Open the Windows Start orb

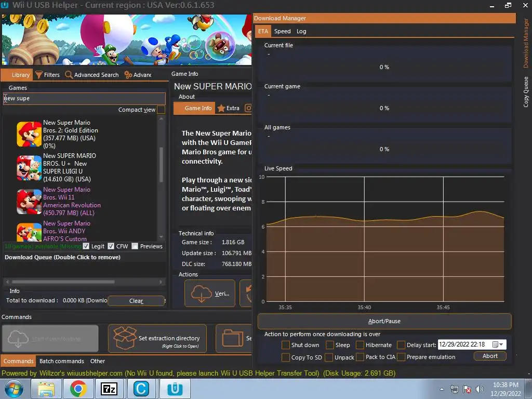pos(14,389)
